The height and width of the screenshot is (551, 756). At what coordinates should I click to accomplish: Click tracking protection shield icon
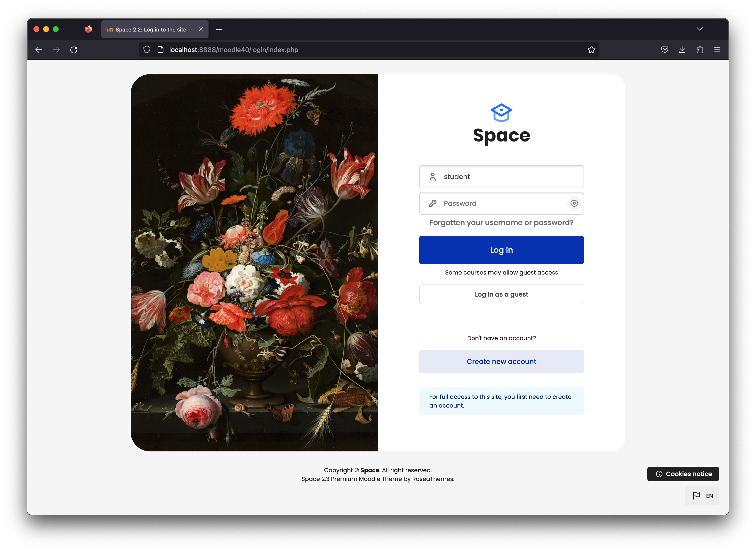[147, 50]
